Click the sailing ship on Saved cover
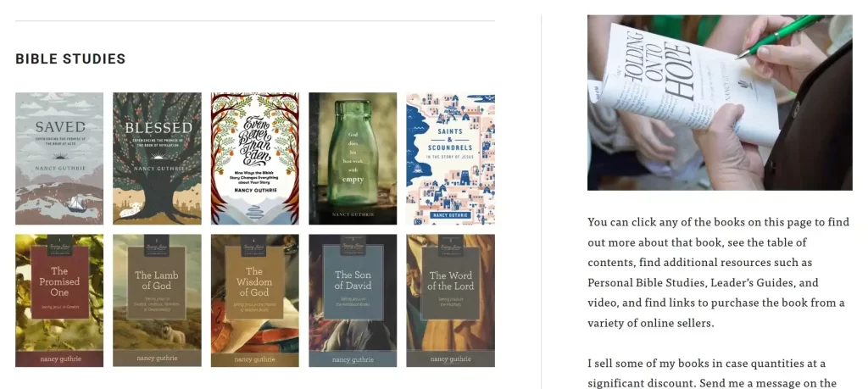The width and height of the screenshot is (868, 389). pyautogui.click(x=75, y=203)
